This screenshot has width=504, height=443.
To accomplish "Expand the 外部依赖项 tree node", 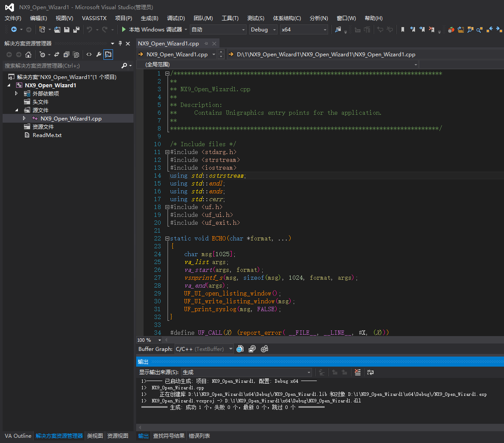I will click(x=16, y=93).
